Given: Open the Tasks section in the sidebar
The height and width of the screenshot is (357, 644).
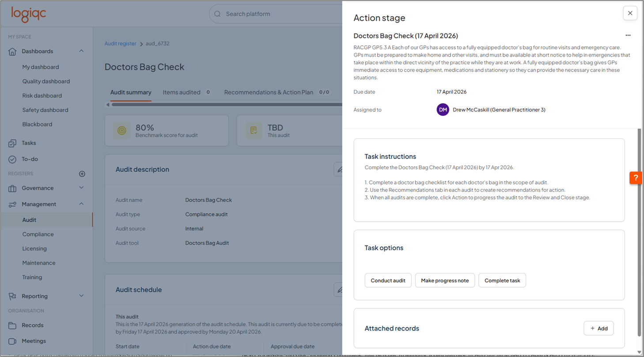Looking at the screenshot, I should [29, 143].
